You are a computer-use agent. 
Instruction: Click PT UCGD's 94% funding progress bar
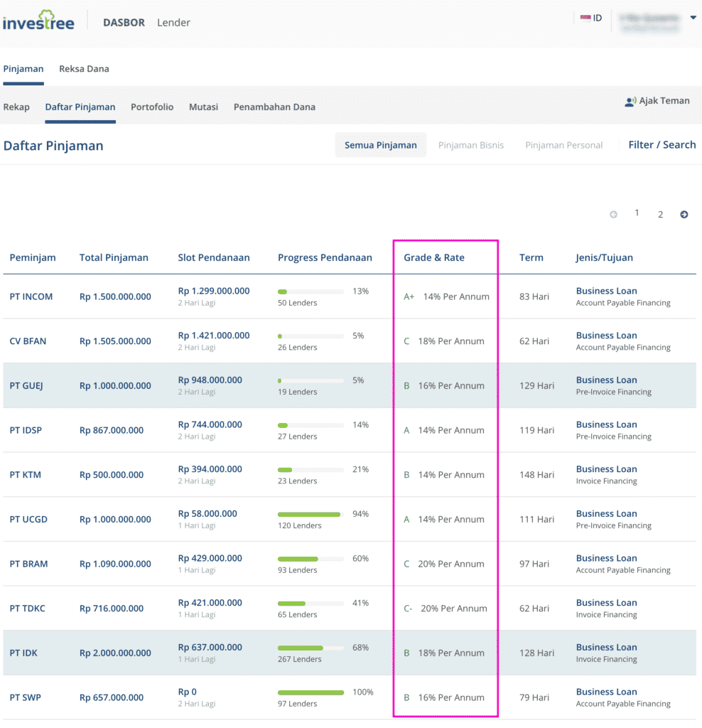coord(309,514)
